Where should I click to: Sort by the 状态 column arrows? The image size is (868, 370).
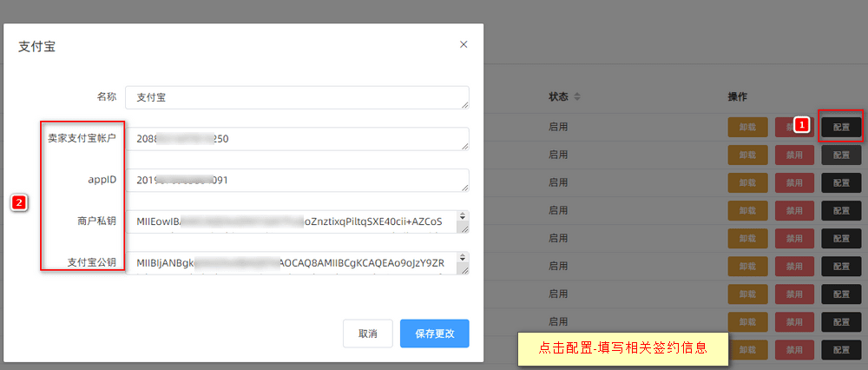[x=577, y=97]
